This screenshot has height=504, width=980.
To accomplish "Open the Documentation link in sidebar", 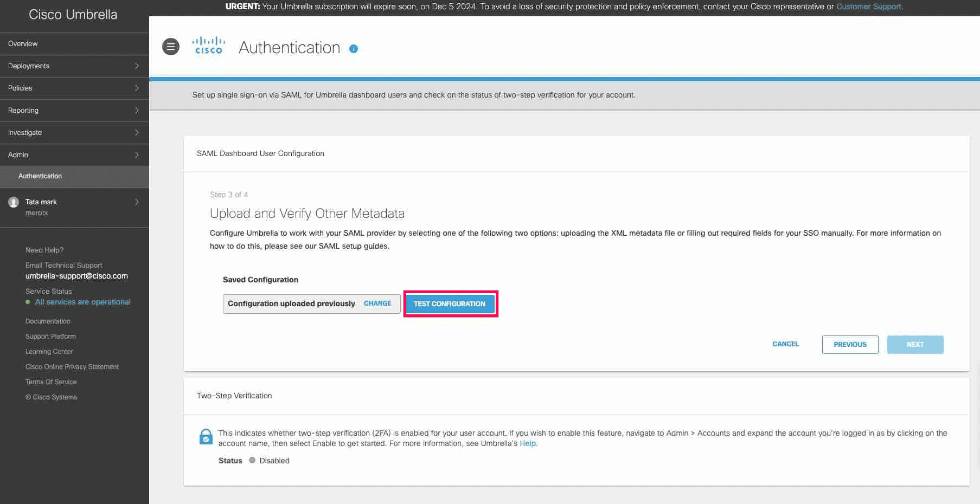I will click(x=48, y=321).
